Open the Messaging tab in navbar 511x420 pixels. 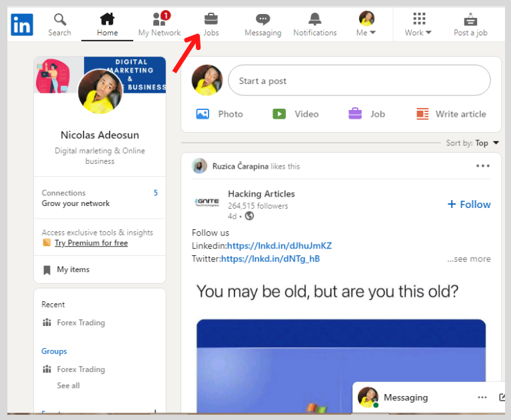click(263, 25)
